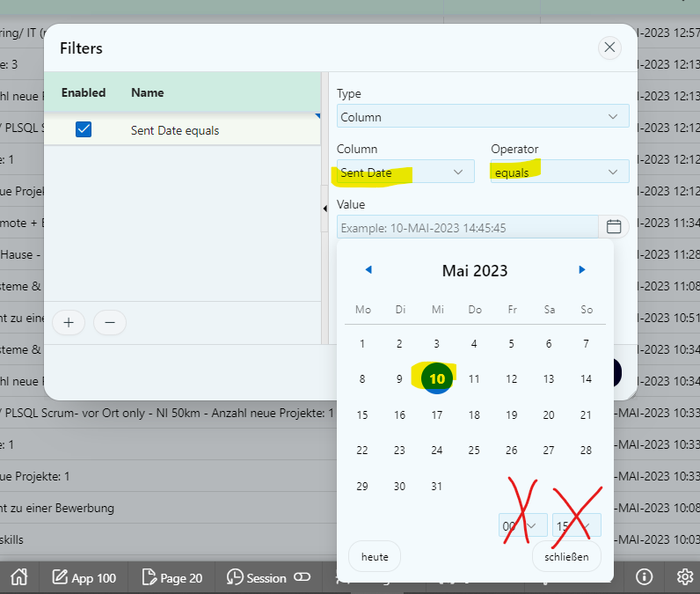
Task: Click the schließen button in calendar
Action: 566,556
